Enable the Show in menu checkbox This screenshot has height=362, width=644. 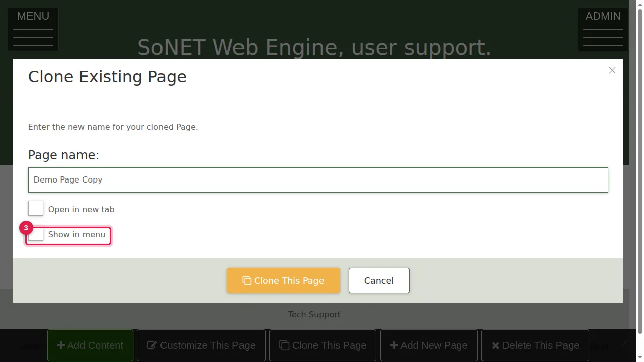click(36, 234)
